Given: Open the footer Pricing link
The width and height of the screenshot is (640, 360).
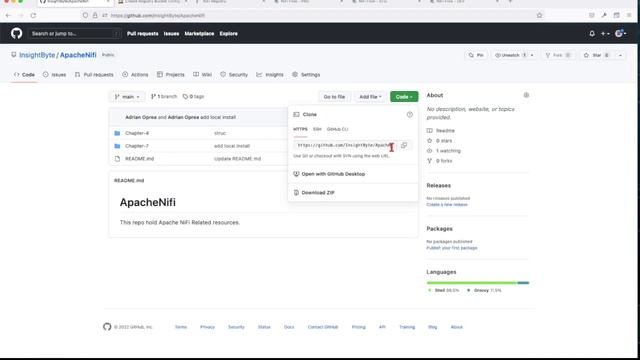Looking at the screenshot, I should pyautogui.click(x=359, y=327).
